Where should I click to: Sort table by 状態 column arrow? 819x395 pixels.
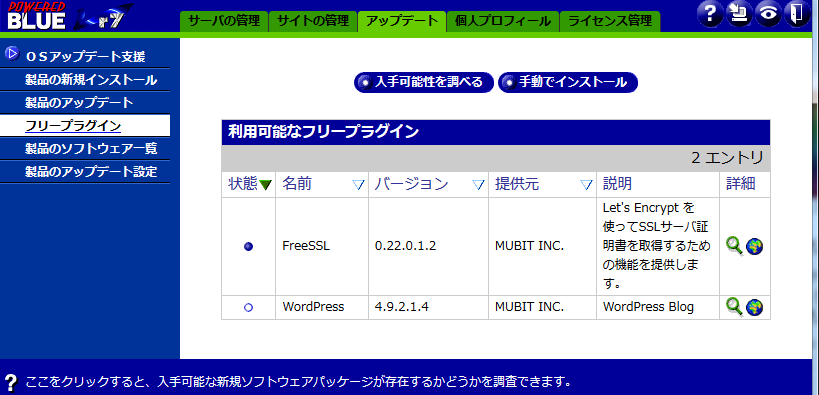[265, 185]
